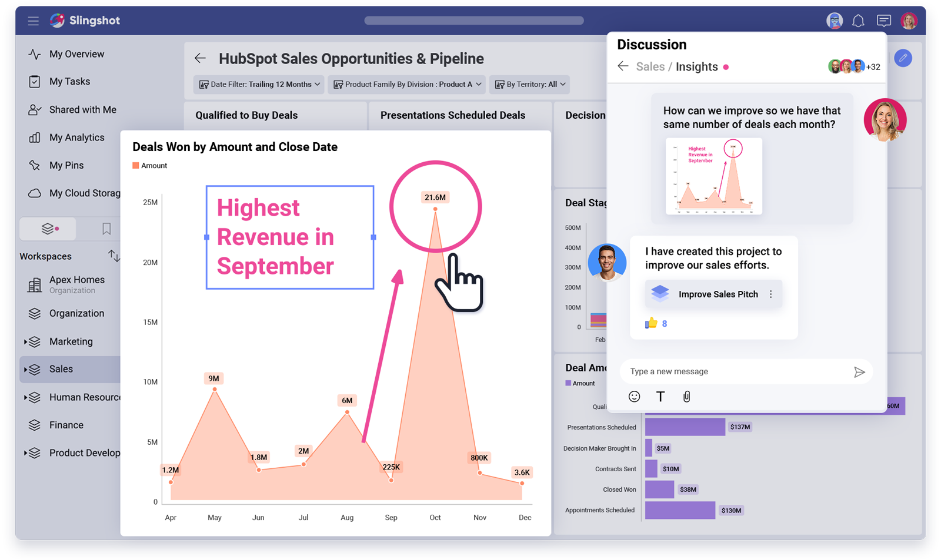
Task: Open the Improve Sales Pitch options menu
Action: [771, 294]
